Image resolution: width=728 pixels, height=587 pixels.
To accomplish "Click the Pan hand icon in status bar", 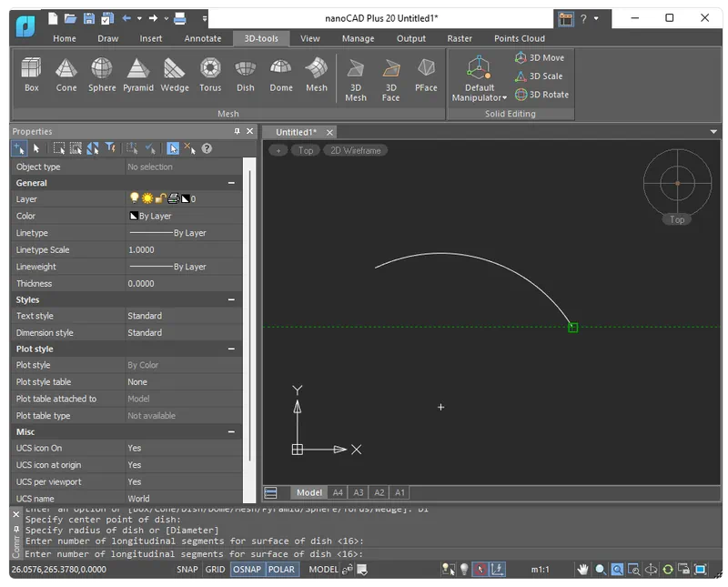I will click(582, 570).
